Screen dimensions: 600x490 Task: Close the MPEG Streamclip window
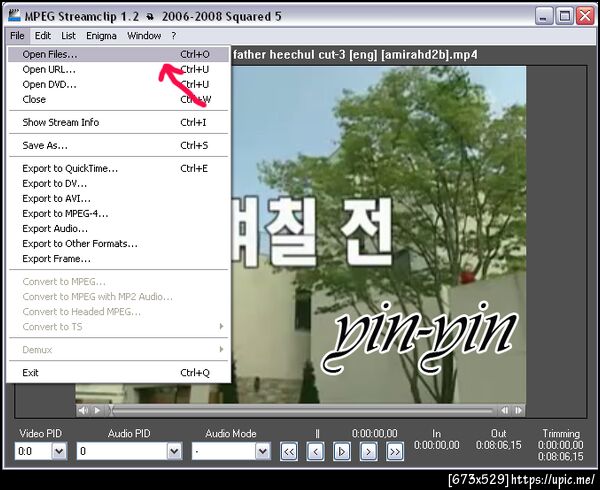pyautogui.click(x=585, y=16)
